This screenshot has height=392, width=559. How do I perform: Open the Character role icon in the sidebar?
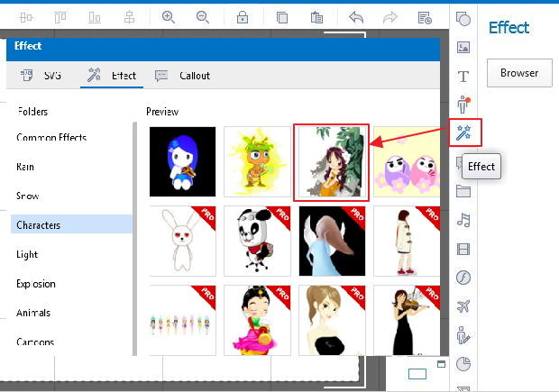pyautogui.click(x=463, y=105)
